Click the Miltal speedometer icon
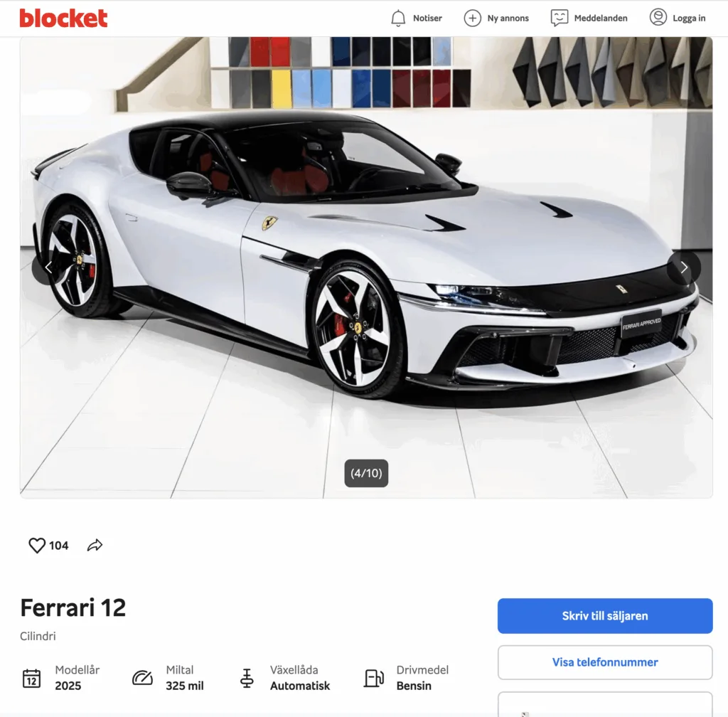 pos(142,678)
